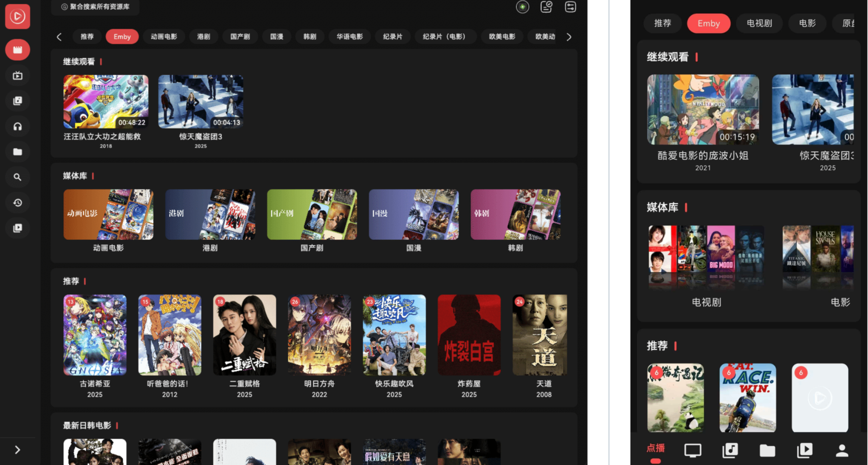Screen dimensions: 868x465
Task: Click the search magnifier icon in sidebar
Action: pos(17,177)
